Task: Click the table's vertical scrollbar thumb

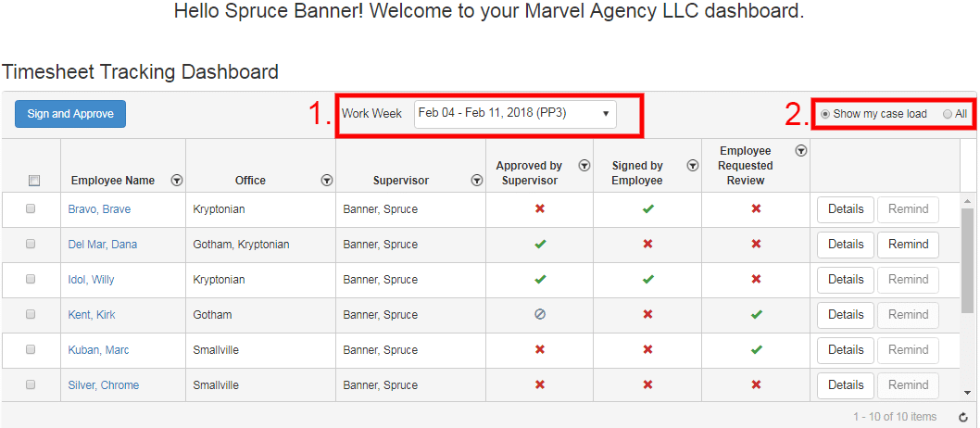Action: pos(968,259)
